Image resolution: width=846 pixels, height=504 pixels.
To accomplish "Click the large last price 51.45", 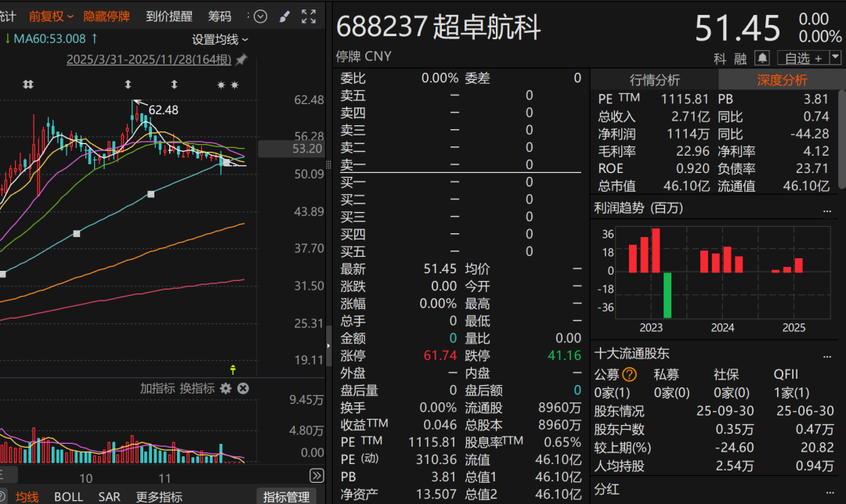I will 737,28.
